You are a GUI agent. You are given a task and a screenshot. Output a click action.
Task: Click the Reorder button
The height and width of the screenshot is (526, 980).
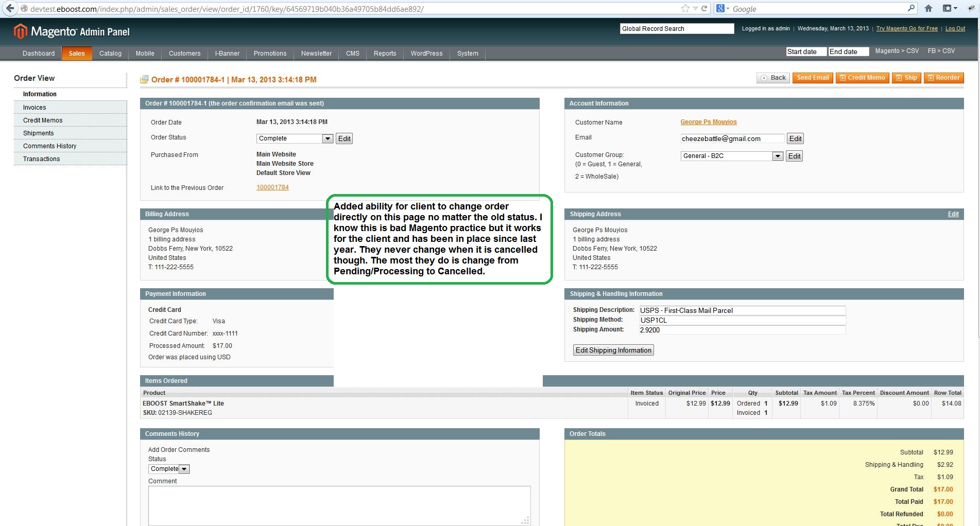click(x=943, y=78)
